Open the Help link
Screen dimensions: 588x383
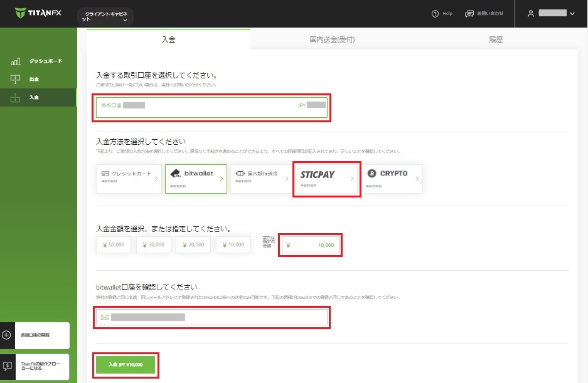447,14
